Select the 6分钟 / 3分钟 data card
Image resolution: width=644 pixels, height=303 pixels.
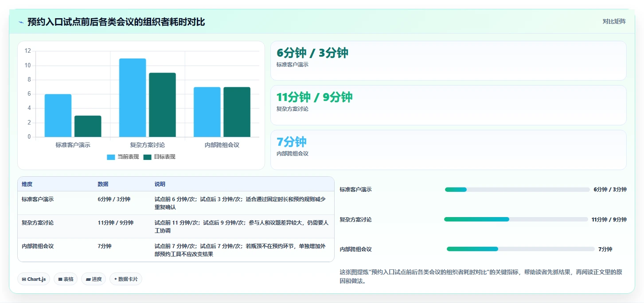(449, 61)
